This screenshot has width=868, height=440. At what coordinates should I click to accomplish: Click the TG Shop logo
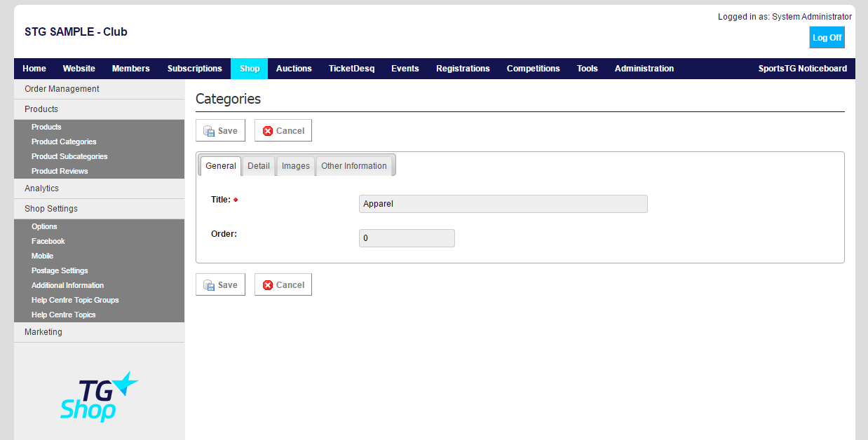pyautogui.click(x=99, y=397)
